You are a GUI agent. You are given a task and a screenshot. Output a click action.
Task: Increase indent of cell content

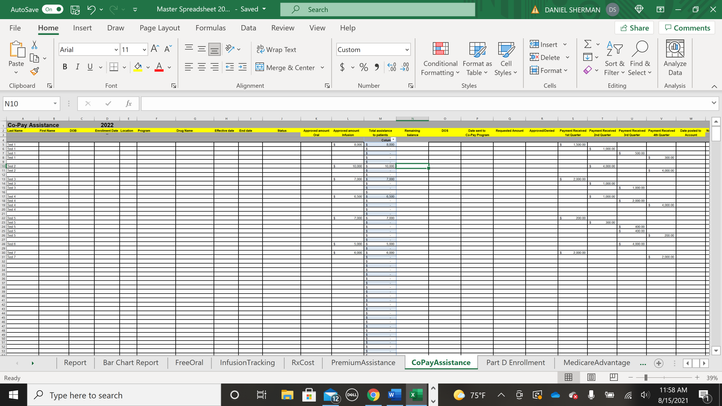[x=242, y=67]
